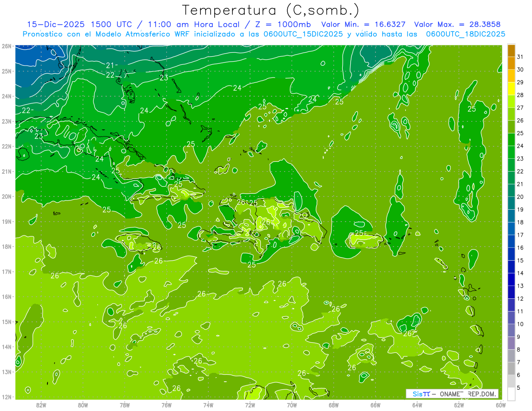532x411 pixels.
Task: Click the 60W longitude axis label
Action: (x=501, y=405)
